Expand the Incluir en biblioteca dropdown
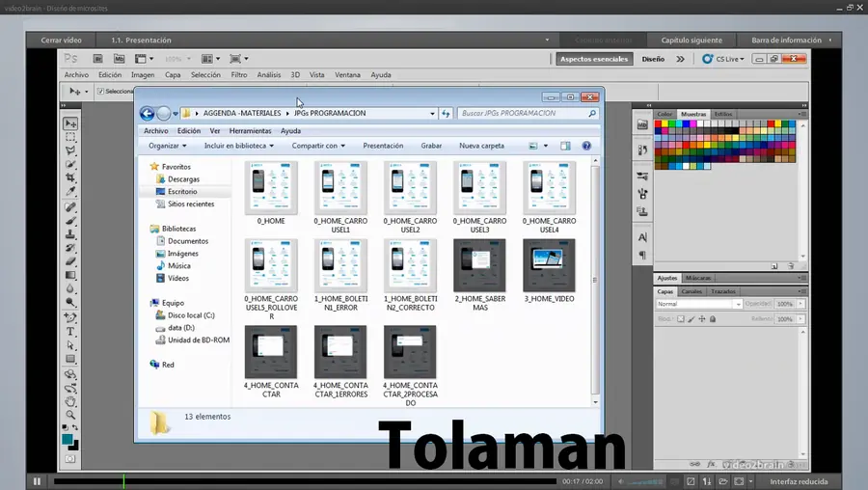 [x=239, y=146]
